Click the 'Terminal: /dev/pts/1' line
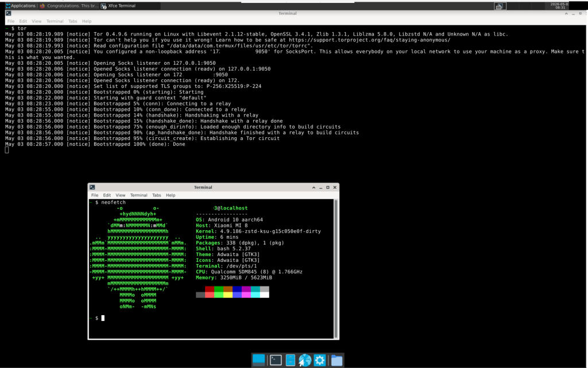The width and height of the screenshot is (588, 368). point(226,266)
